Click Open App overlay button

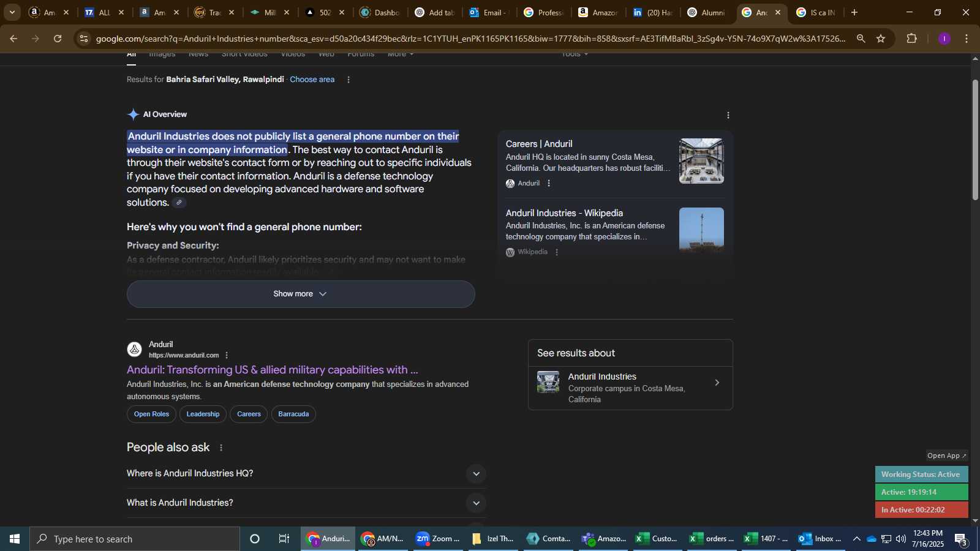tap(947, 455)
